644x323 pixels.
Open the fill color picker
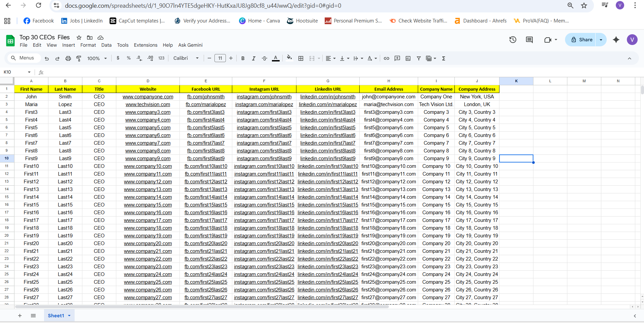coord(289,58)
